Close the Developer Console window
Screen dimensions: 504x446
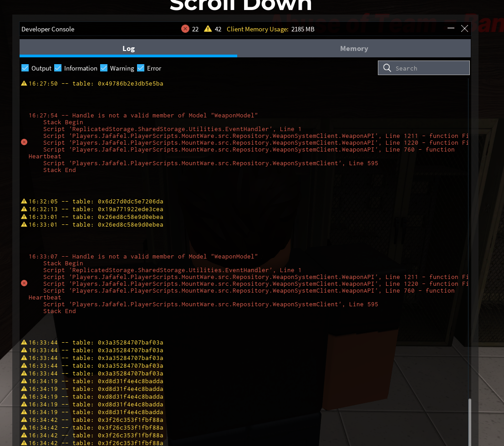click(464, 28)
